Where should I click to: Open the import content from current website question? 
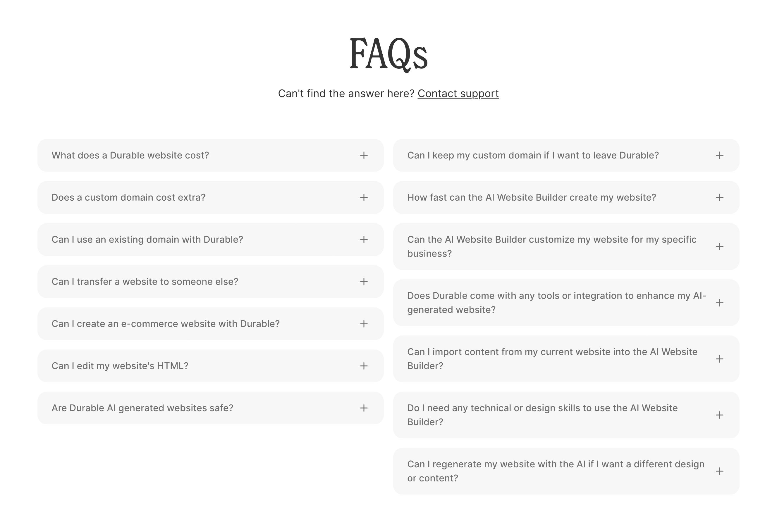[x=552, y=359]
